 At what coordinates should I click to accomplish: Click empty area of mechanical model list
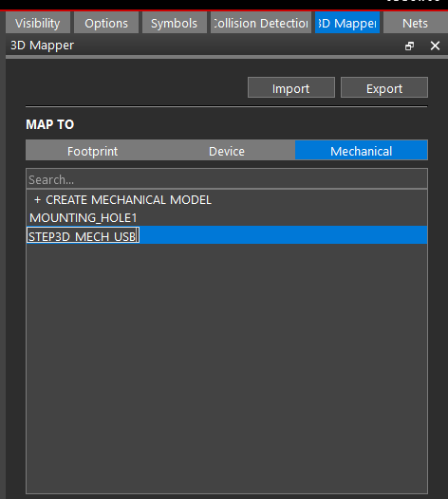coord(227,368)
